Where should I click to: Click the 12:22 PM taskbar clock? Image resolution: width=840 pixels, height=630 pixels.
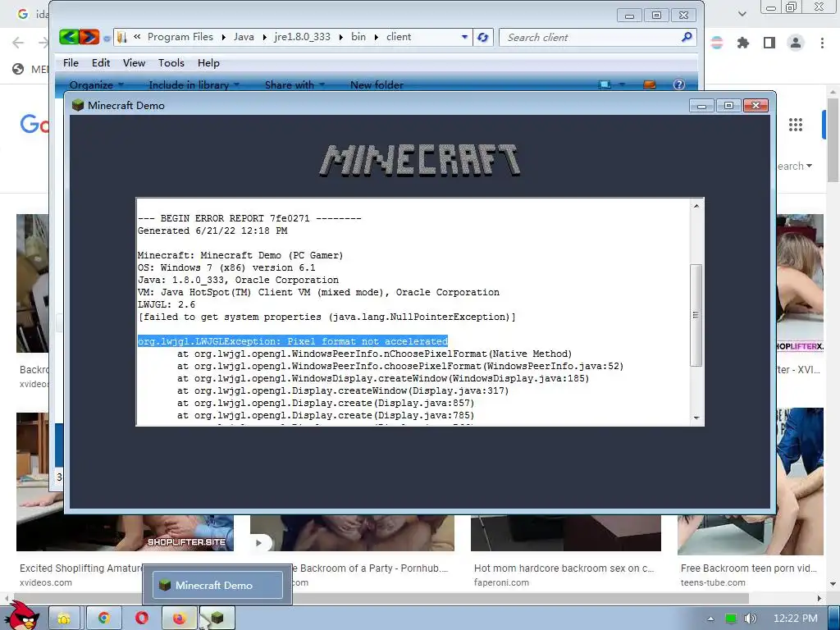(x=795, y=619)
